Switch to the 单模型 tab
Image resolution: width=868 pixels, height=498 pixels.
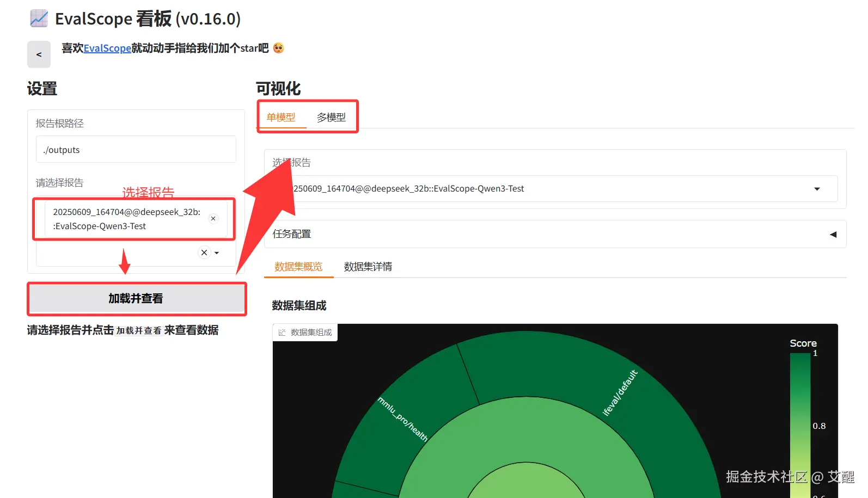[x=281, y=117]
